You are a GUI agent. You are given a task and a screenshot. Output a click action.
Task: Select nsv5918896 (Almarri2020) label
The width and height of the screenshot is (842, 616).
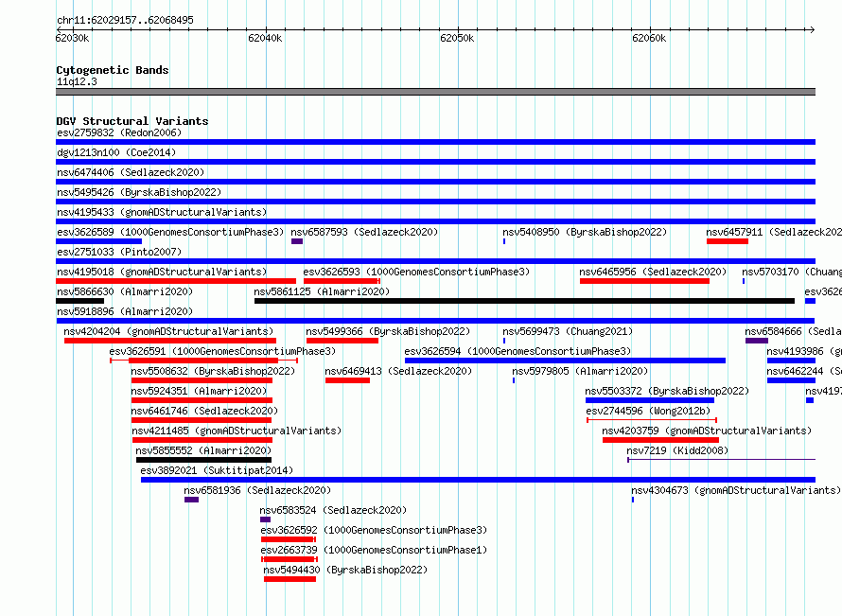[125, 311]
